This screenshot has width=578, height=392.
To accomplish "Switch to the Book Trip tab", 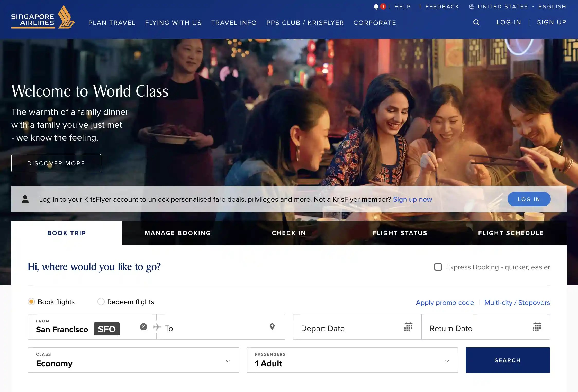I will (67, 233).
